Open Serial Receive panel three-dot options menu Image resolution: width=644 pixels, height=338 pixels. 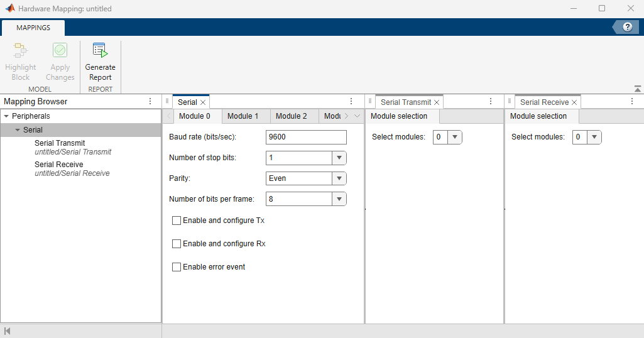click(x=632, y=101)
